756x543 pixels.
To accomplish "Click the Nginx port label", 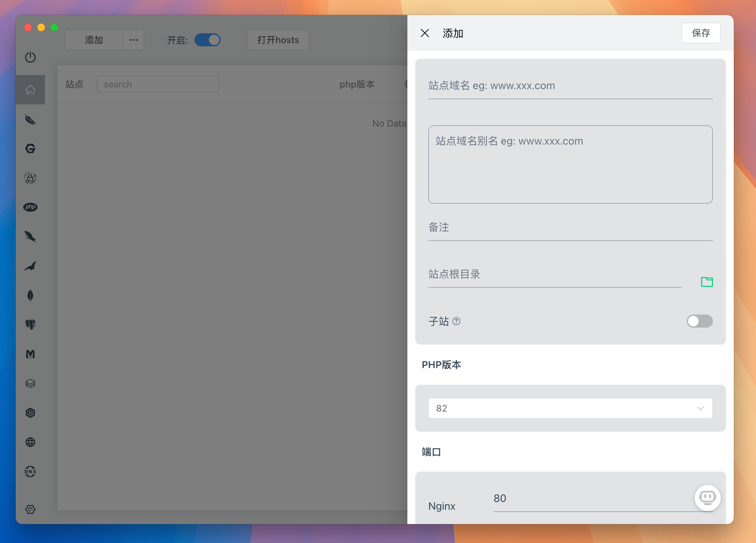I will click(442, 506).
